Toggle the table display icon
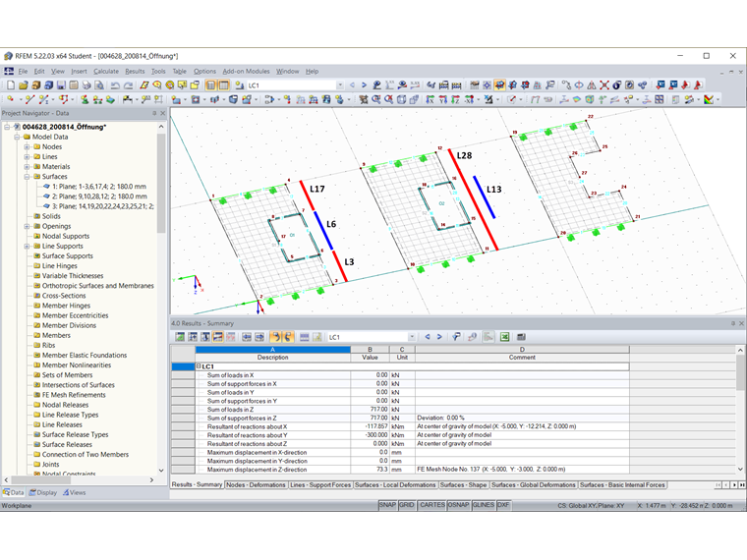This screenshot has height=560, width=747. 223,85
